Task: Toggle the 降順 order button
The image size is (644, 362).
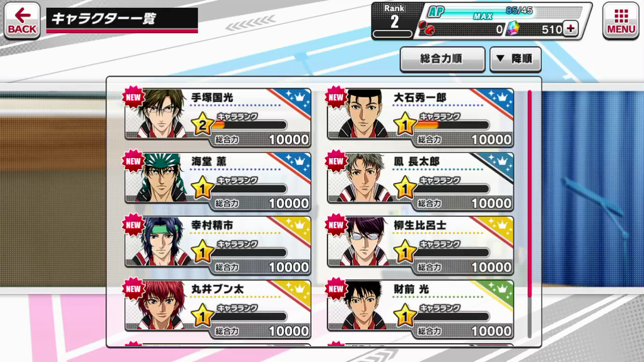Action: [x=515, y=59]
